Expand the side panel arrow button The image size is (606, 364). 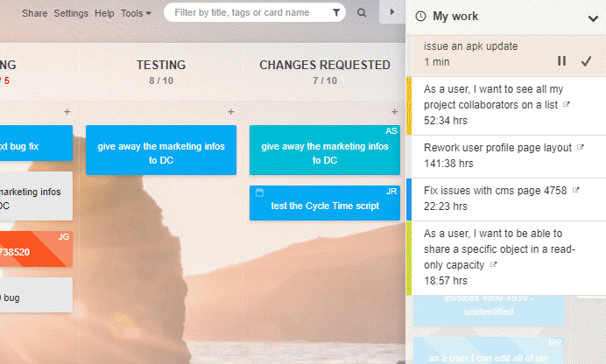[392, 12]
